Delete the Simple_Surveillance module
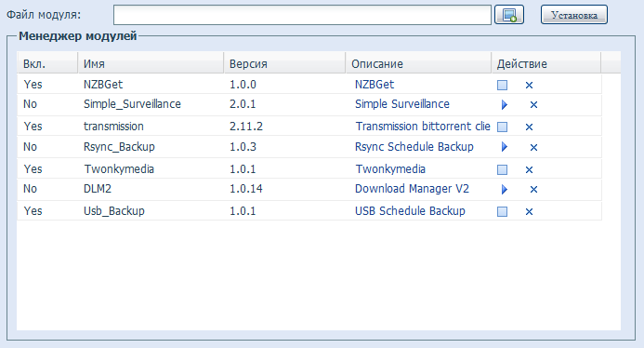The height and width of the screenshot is (348, 644). pos(533,105)
